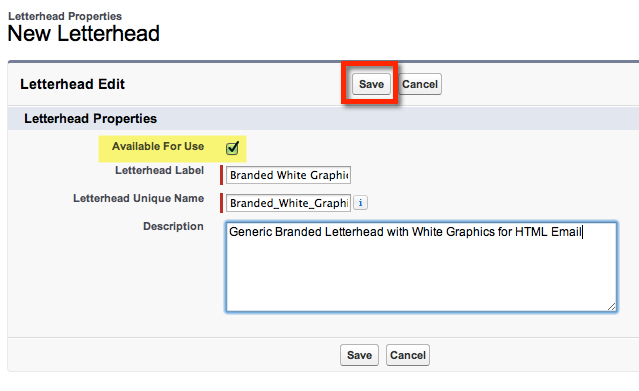Click the Description box resize handle
This screenshot has width=639, height=391.
point(611,307)
